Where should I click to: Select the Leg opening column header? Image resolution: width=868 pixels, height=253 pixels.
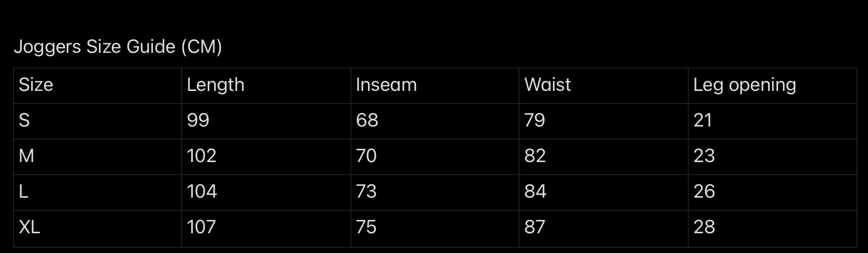744,85
